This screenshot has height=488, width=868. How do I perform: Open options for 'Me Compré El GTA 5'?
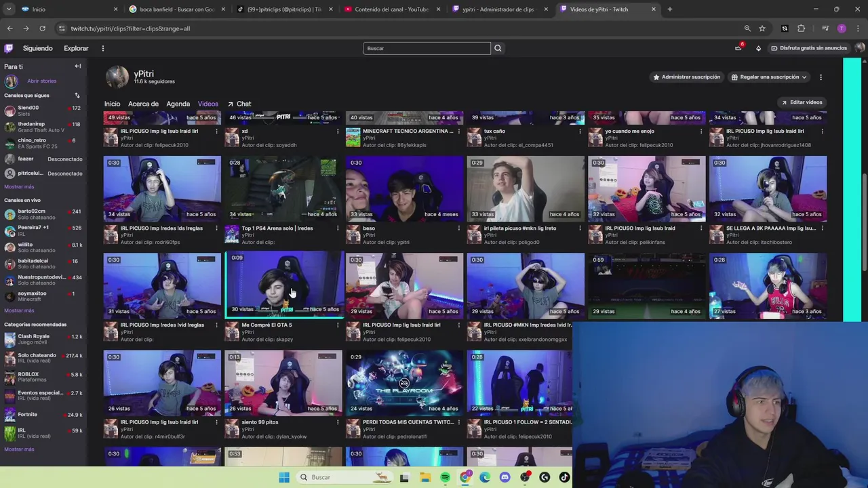tap(338, 325)
